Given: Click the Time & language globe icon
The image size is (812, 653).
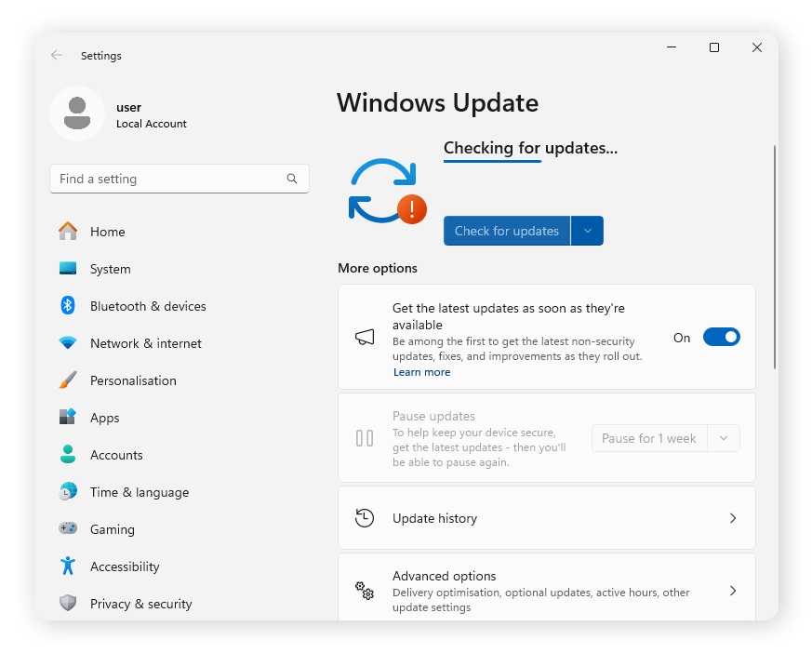Looking at the screenshot, I should point(68,491).
